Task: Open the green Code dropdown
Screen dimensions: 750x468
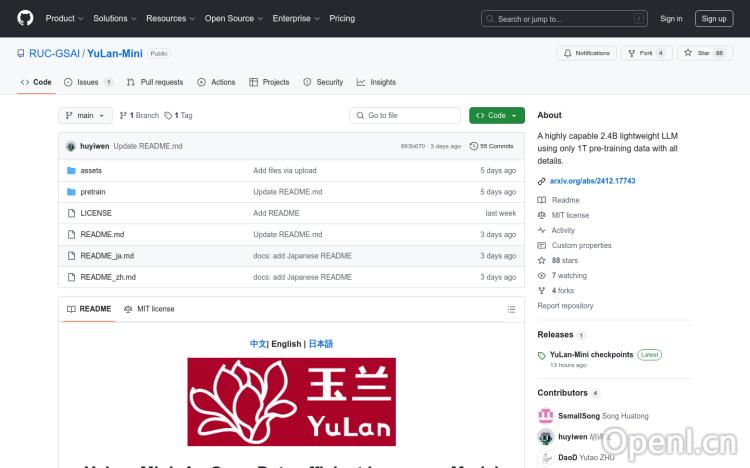Action: point(496,115)
